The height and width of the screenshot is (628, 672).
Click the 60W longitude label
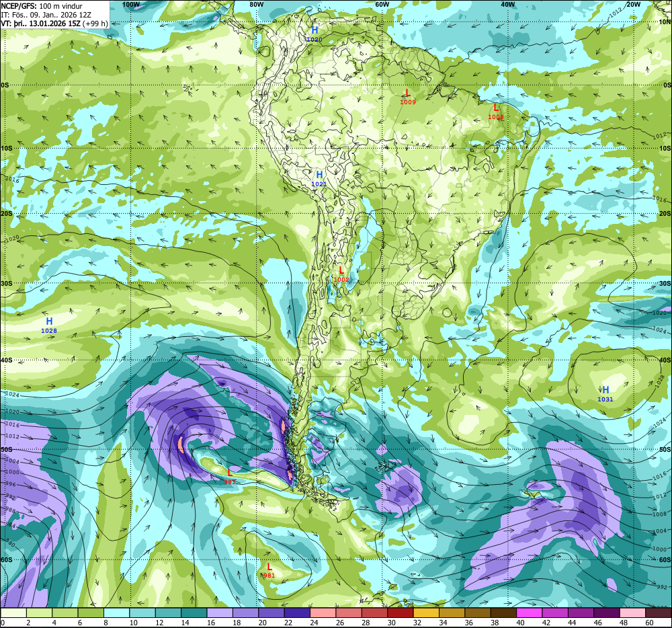click(x=382, y=4)
